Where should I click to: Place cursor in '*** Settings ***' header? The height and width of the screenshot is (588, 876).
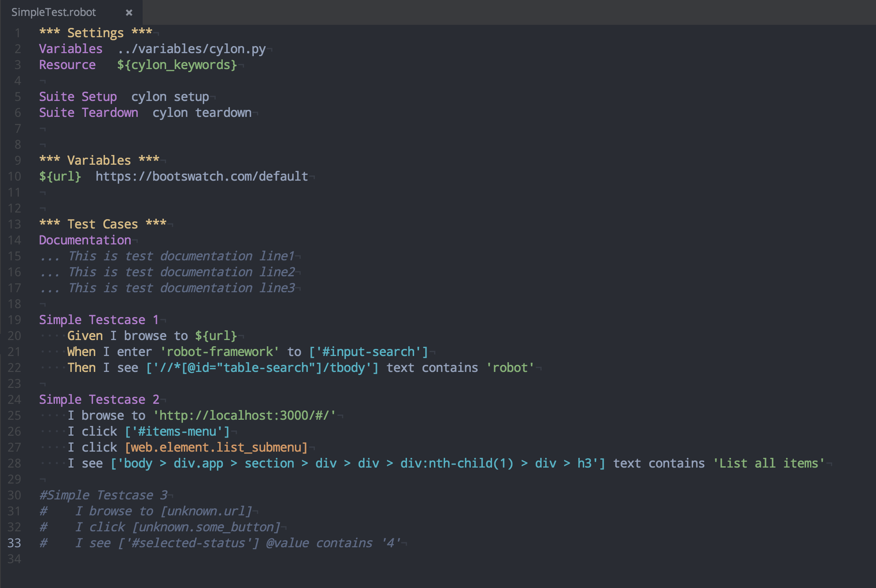pos(95,33)
